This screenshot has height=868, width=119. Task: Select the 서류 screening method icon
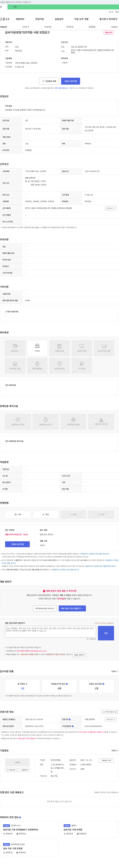click(x=18, y=515)
